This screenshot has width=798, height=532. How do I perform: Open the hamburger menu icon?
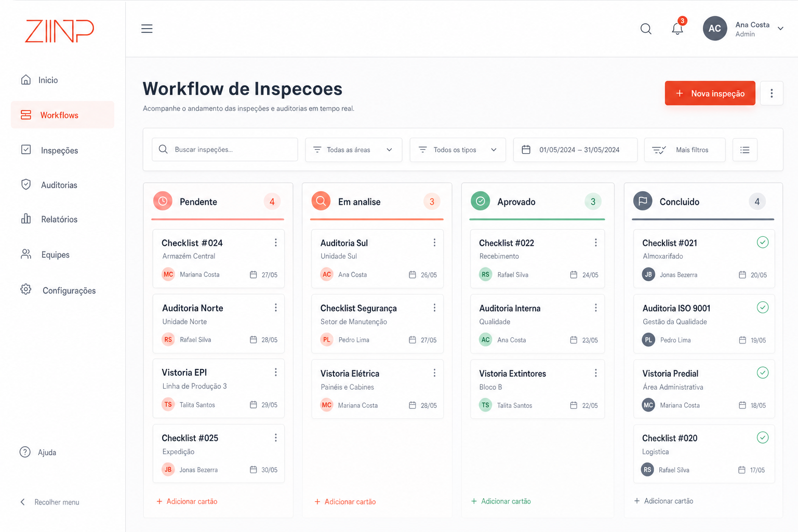click(x=147, y=29)
